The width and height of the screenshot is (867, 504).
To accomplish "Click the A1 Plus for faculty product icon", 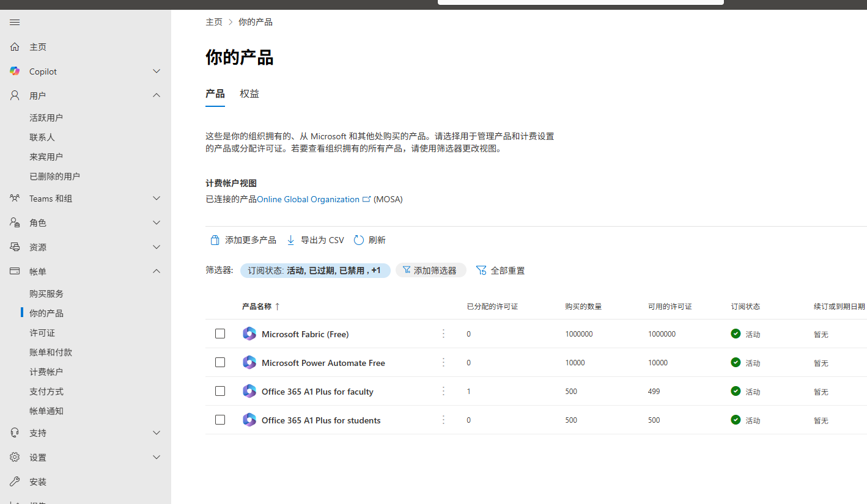I will [x=249, y=391].
